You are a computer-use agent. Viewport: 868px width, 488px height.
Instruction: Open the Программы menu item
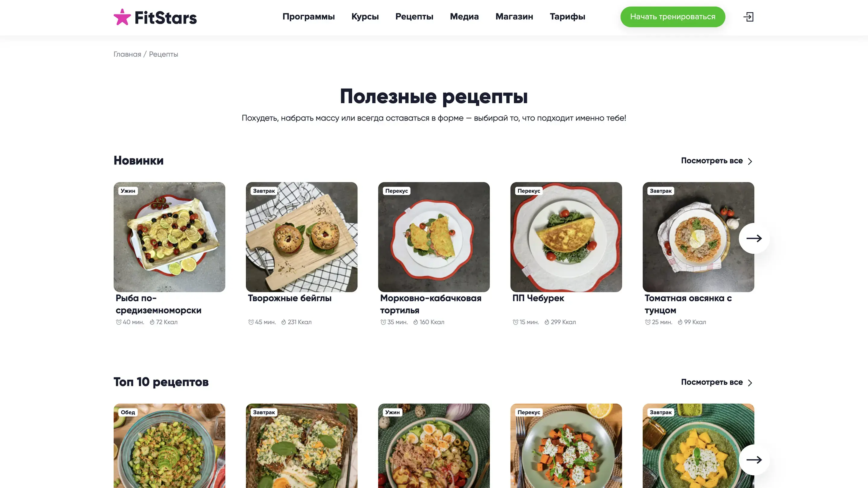308,17
